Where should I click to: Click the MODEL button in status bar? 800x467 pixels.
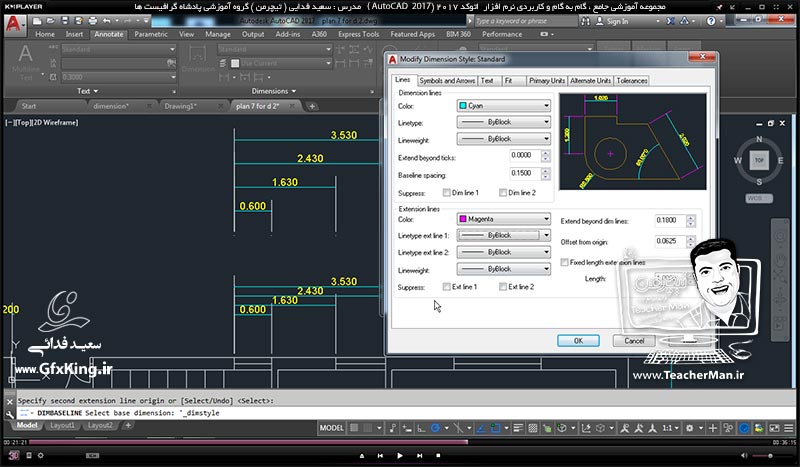(x=331, y=428)
